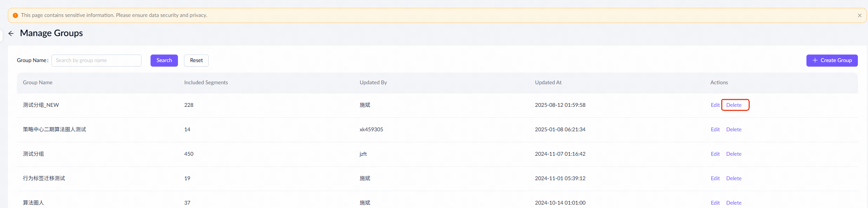Click the Group Name column header
Screen dimensions: 868x208
click(x=38, y=83)
